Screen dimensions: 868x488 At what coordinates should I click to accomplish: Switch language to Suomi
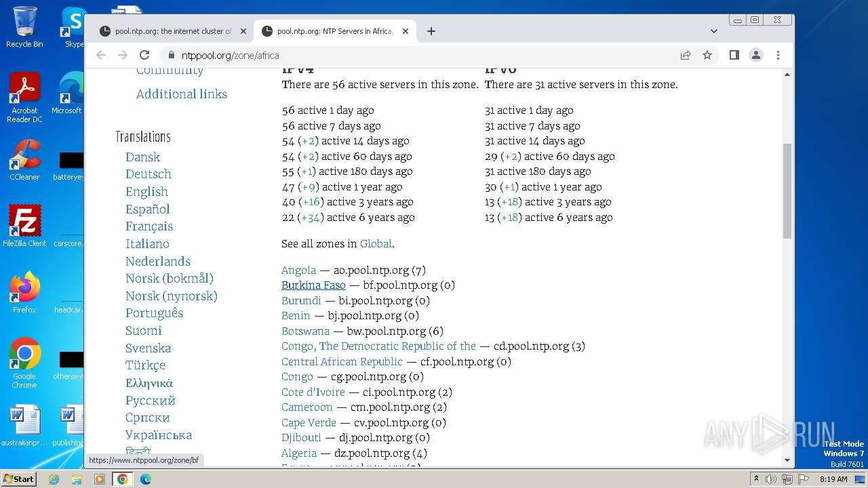(x=144, y=331)
